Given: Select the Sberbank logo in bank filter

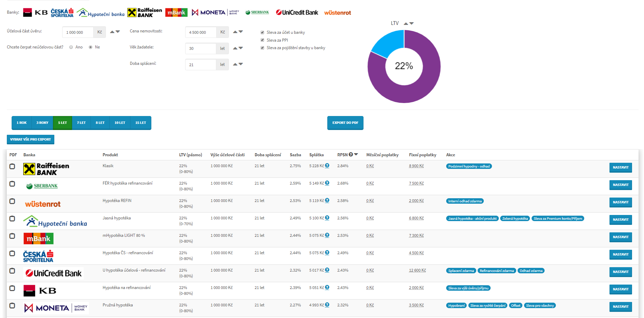Looking at the screenshot, I should (x=257, y=12).
